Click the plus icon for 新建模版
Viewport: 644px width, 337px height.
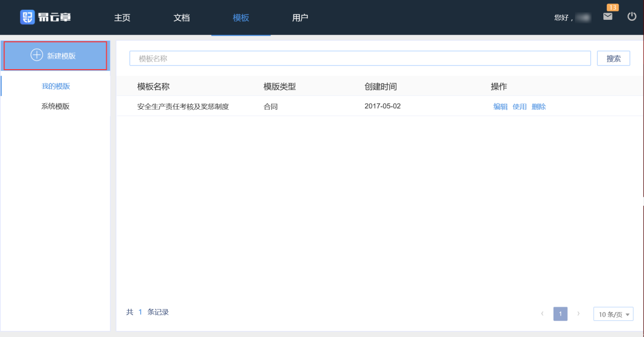(37, 55)
